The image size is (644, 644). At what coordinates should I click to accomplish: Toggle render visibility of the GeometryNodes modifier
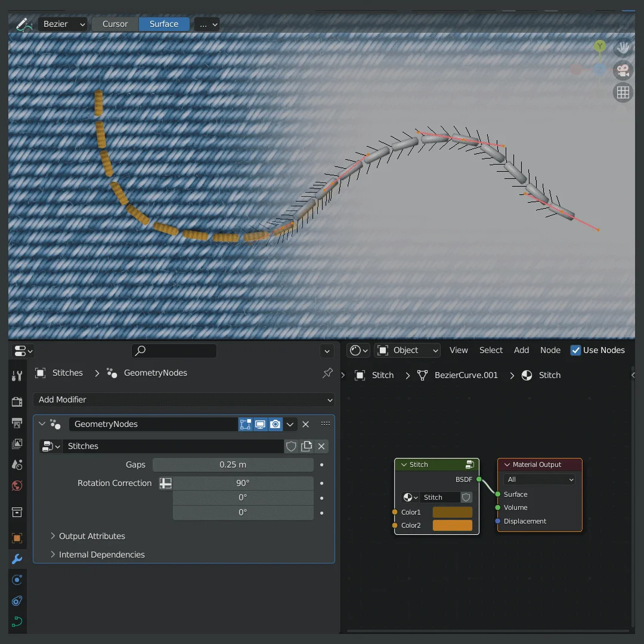(275, 424)
